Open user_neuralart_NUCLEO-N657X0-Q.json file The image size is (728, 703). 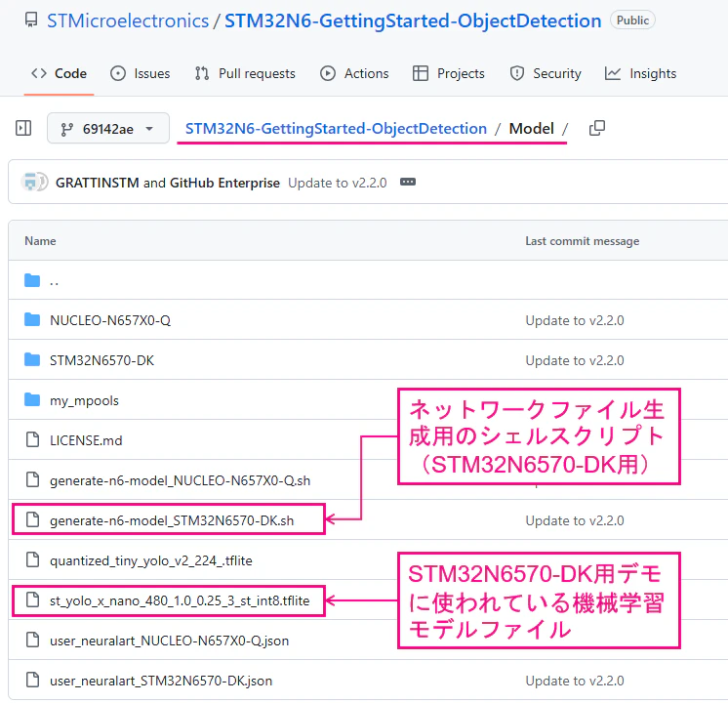pyautogui.click(x=169, y=641)
